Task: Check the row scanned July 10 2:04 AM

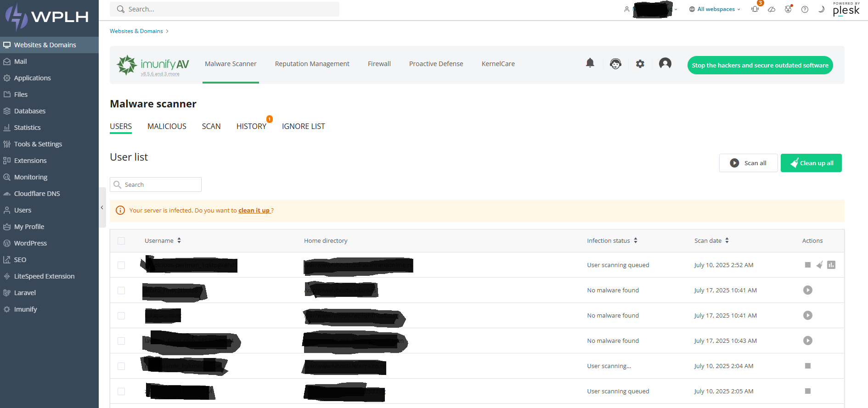Action: pos(121,366)
